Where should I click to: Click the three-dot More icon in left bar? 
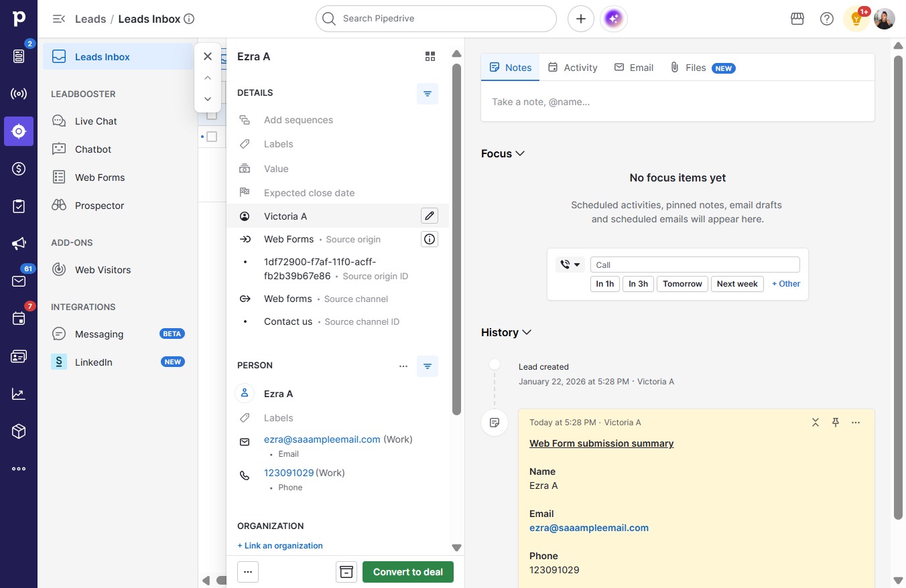(x=19, y=469)
